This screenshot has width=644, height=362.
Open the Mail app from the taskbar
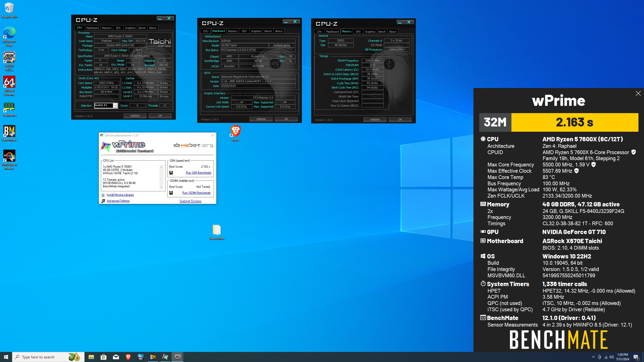116,357
